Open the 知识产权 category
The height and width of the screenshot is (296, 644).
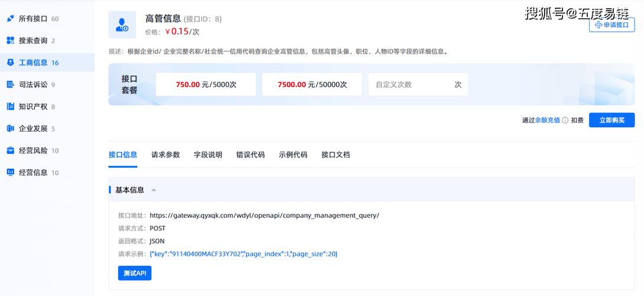coord(47,107)
